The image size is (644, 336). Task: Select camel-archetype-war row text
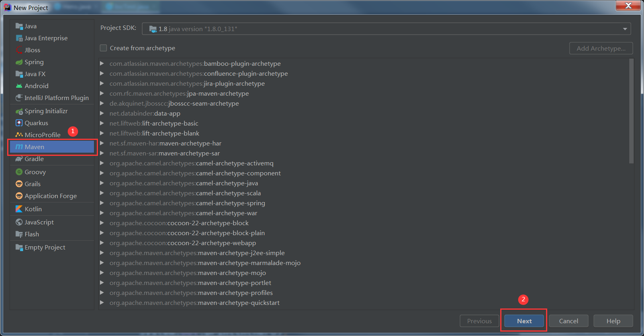coord(183,213)
